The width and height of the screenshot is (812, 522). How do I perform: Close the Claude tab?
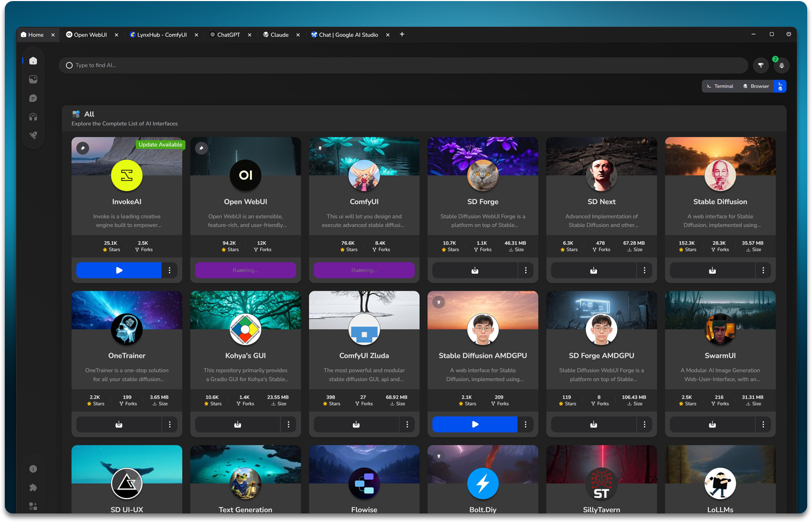pos(298,35)
